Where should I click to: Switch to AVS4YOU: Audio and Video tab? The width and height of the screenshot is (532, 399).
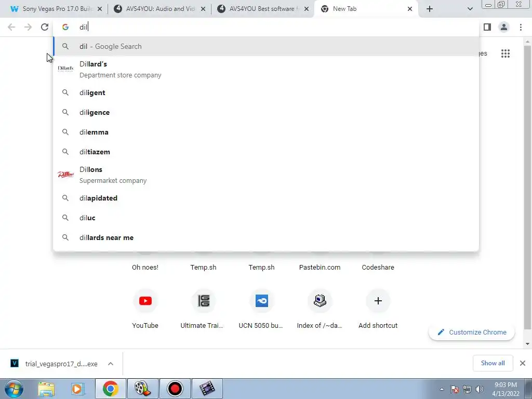[x=159, y=9]
